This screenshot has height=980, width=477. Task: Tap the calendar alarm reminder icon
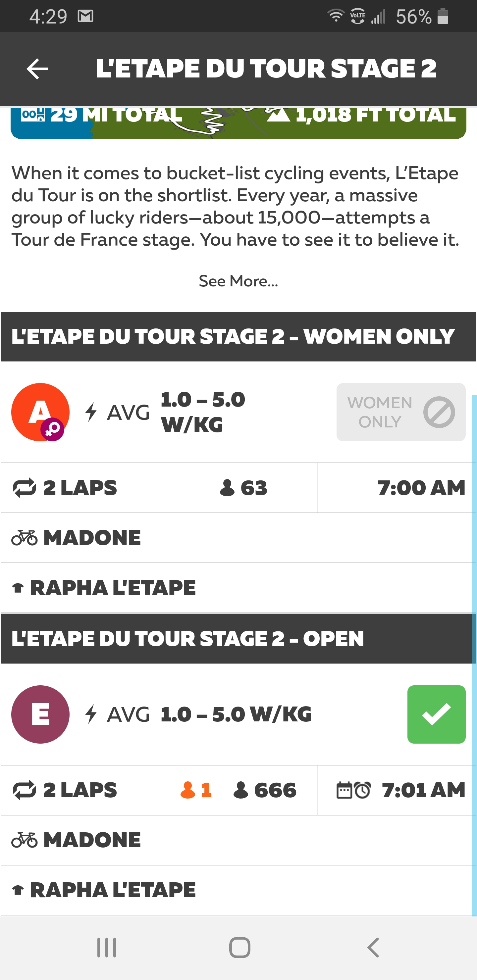(353, 790)
